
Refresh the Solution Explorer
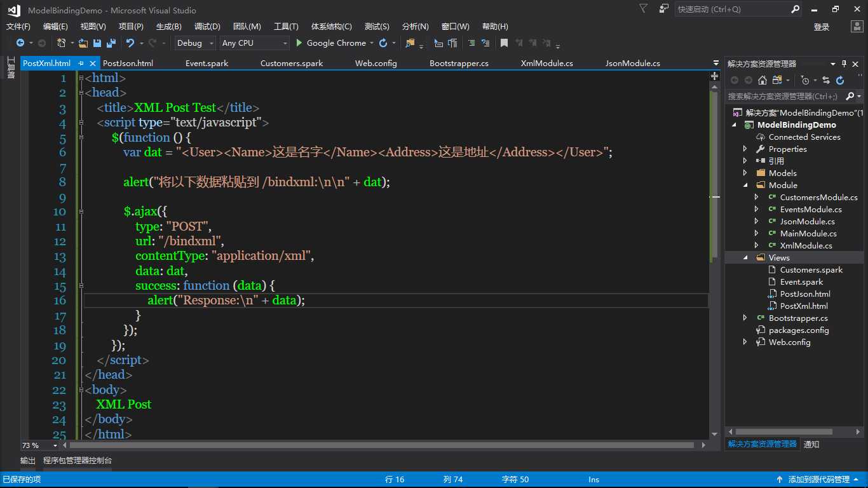point(840,80)
